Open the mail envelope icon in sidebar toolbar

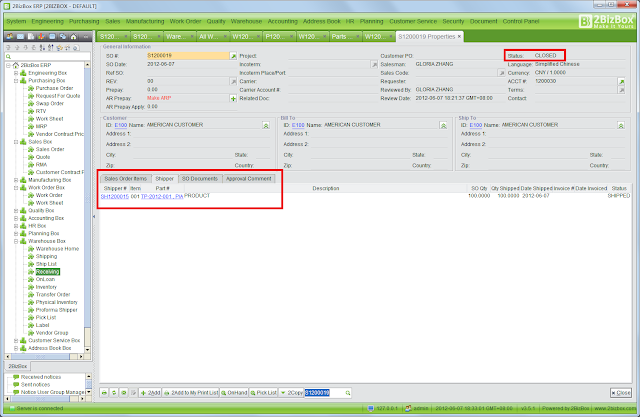(20, 37)
